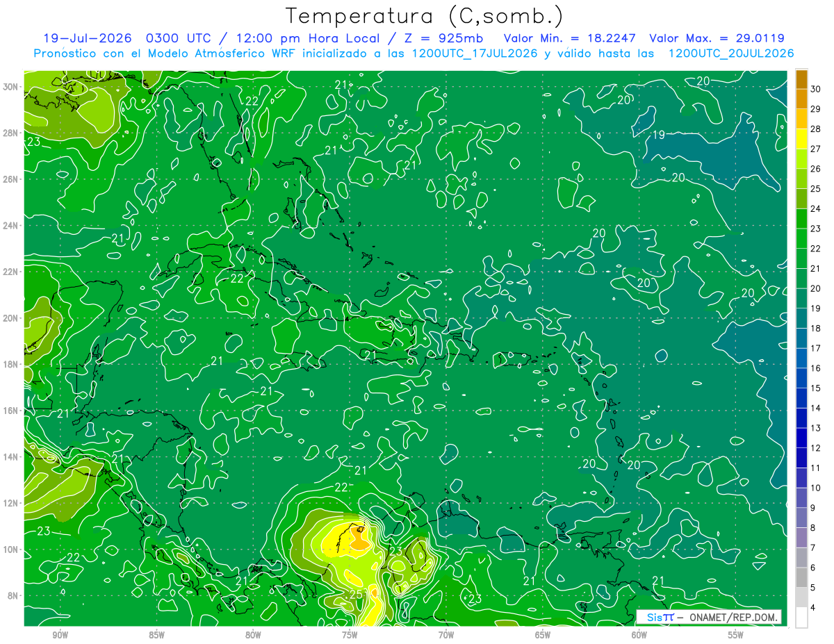Screen dimensions: 834x644
Task: Click the "14N" latitude label
Action: click(x=11, y=456)
